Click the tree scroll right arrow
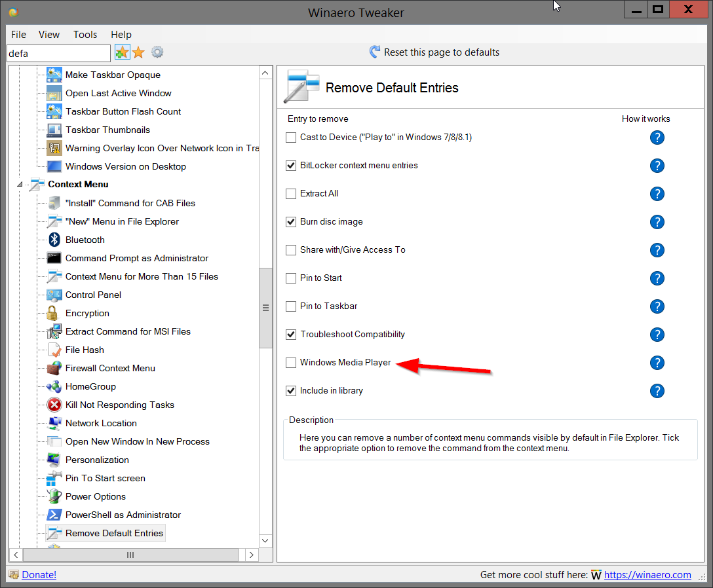713x588 pixels. point(252,555)
